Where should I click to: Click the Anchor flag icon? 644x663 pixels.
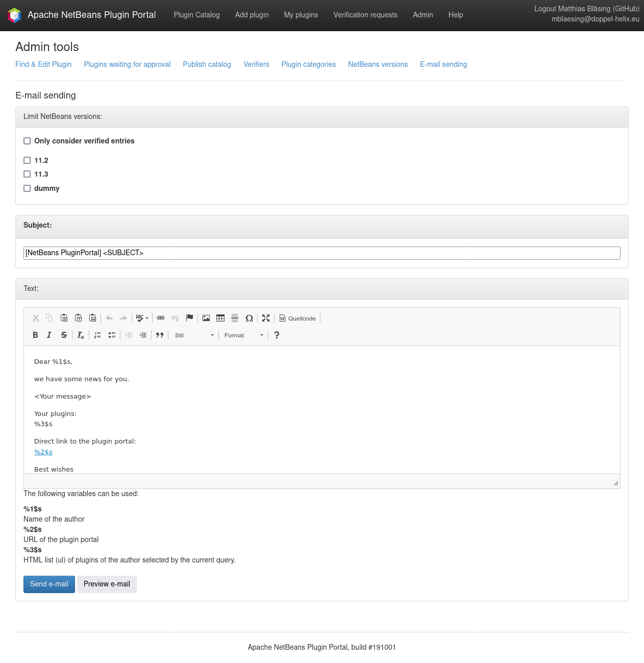point(189,318)
